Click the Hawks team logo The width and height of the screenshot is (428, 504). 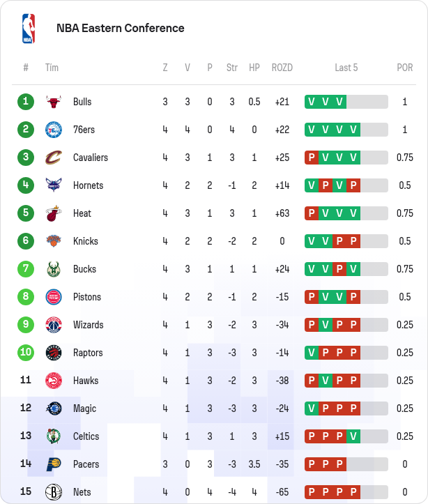click(54, 381)
